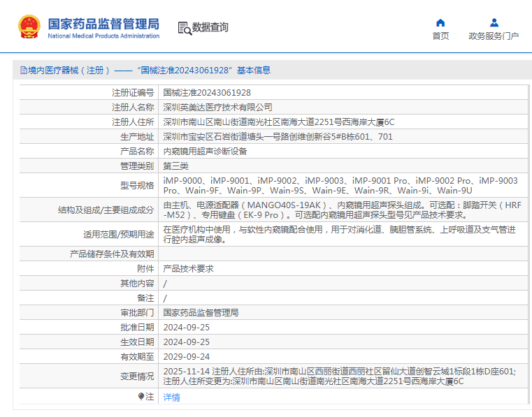Click the 政务服务门户 person icon
Image resolution: width=532 pixels, height=417 pixels.
click(x=494, y=22)
